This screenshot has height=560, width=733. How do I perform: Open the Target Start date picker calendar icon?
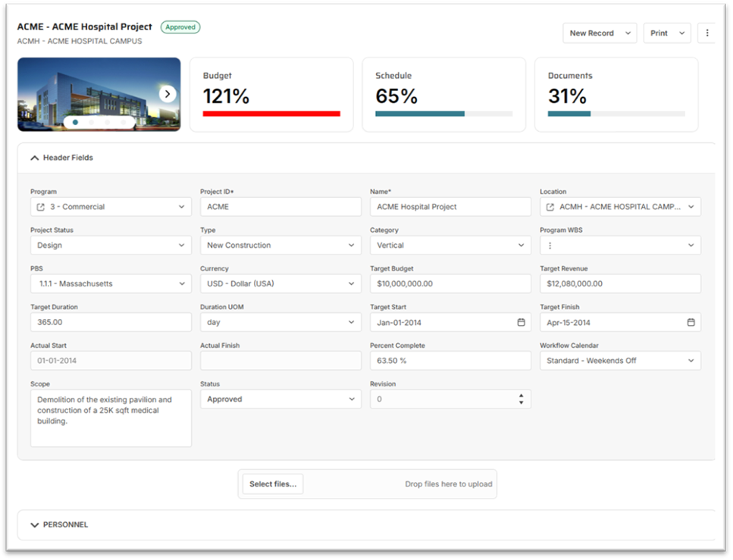click(521, 321)
